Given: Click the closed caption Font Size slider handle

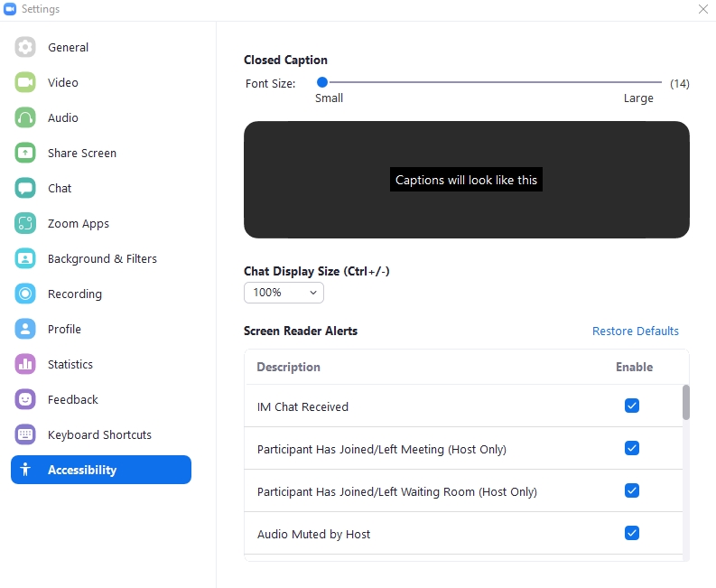Looking at the screenshot, I should tap(321, 83).
